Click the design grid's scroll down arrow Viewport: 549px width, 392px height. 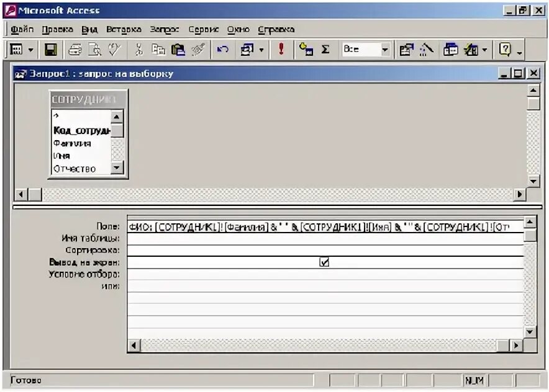530,332
